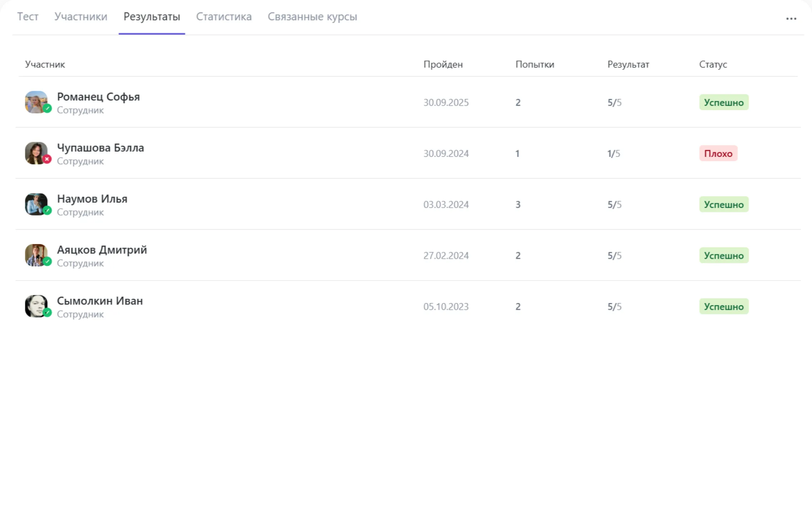
Task: Go to the Статистика tab
Action: 224,16
